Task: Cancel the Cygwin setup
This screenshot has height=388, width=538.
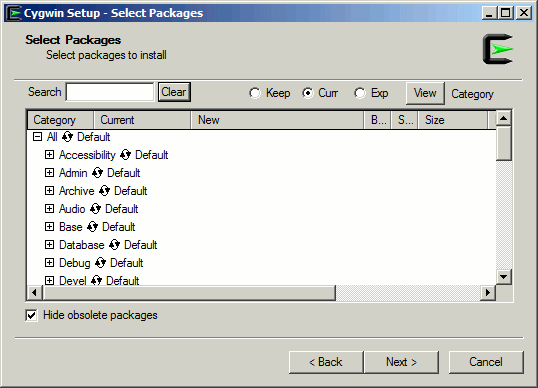Action: pyautogui.click(x=486, y=362)
